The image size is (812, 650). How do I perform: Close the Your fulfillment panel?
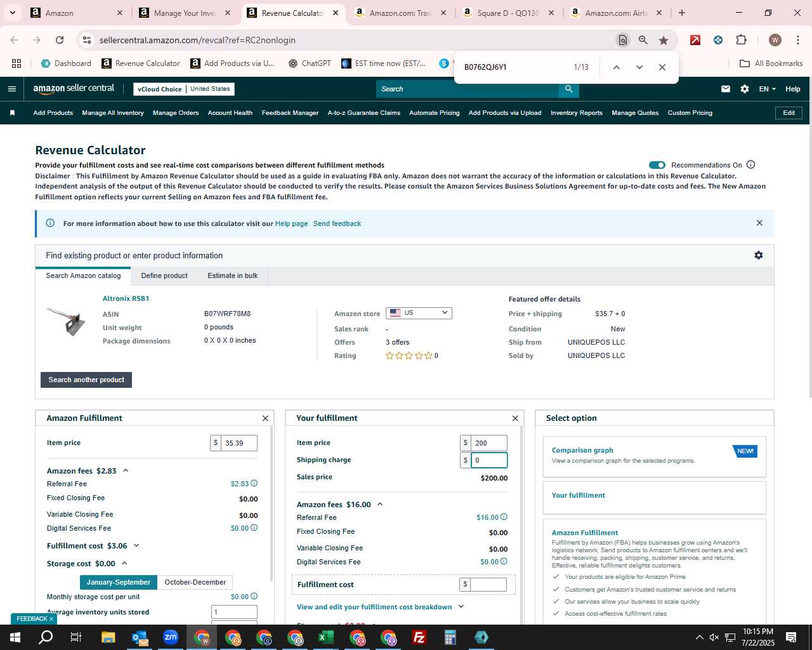[x=515, y=418]
